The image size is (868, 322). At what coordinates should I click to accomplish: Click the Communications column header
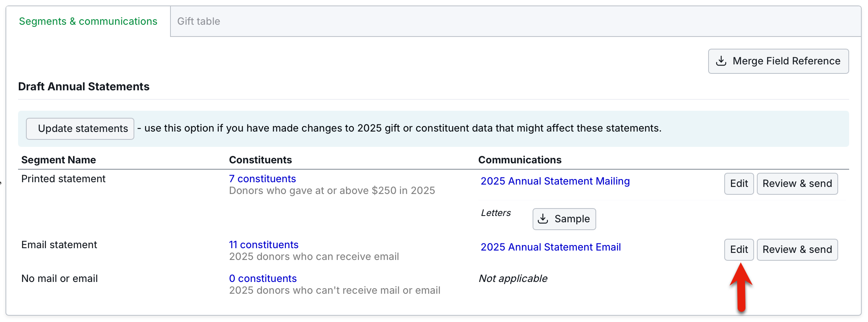(520, 160)
